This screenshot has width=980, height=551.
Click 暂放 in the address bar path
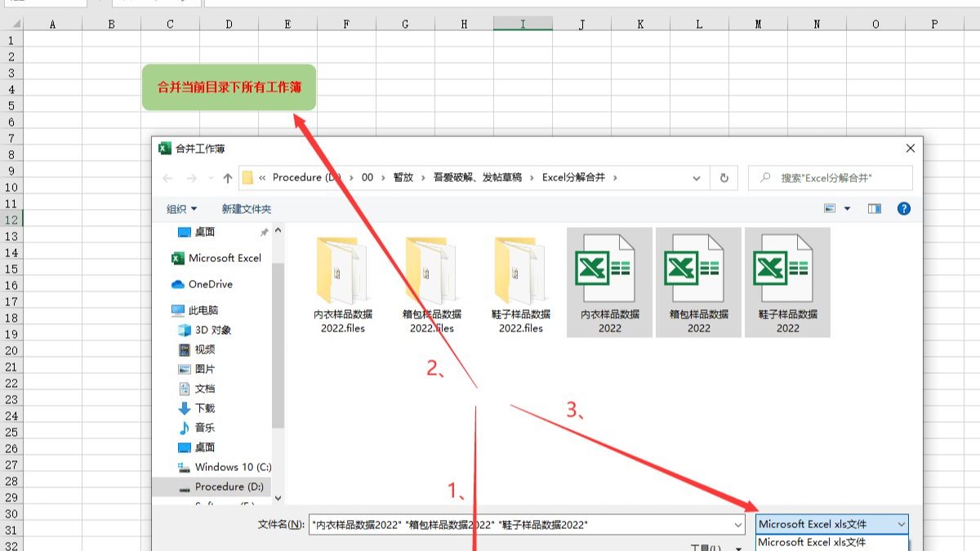coord(402,177)
